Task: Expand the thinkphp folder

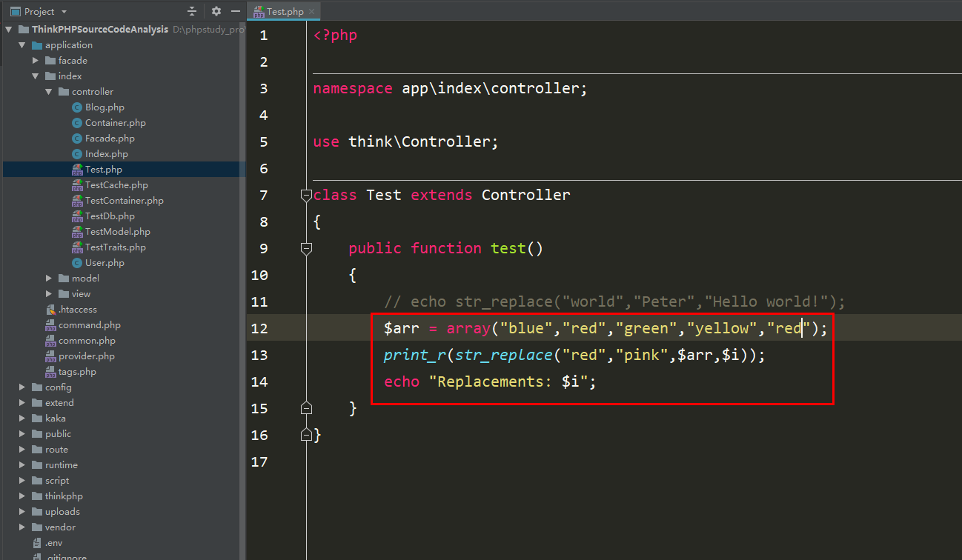Action: [x=22, y=496]
